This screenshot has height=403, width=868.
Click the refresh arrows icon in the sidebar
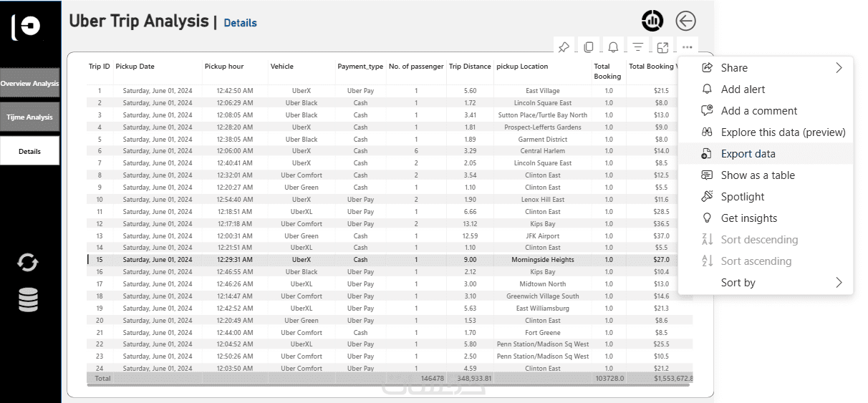[x=28, y=263]
